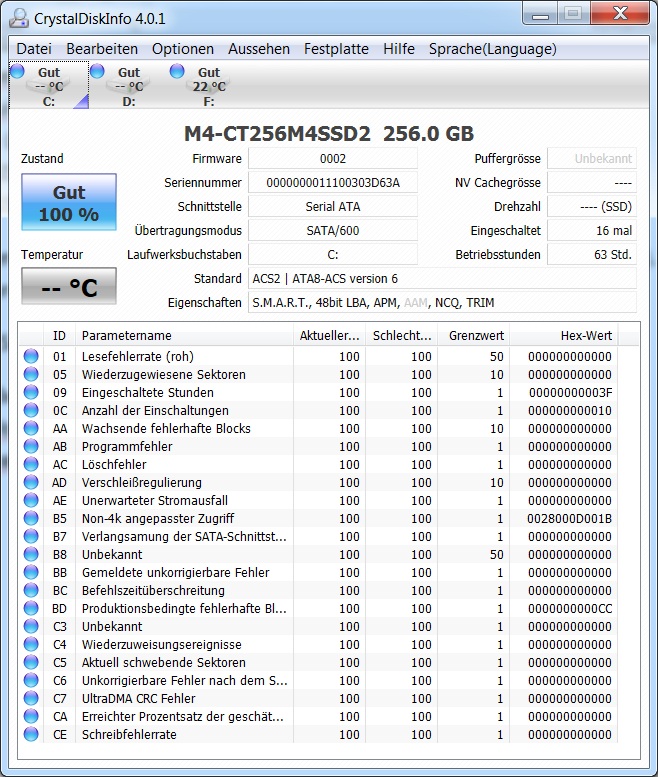Click status icon of UltraDMA CRC Fehler
Screen dimensions: 658x777
[31, 698]
